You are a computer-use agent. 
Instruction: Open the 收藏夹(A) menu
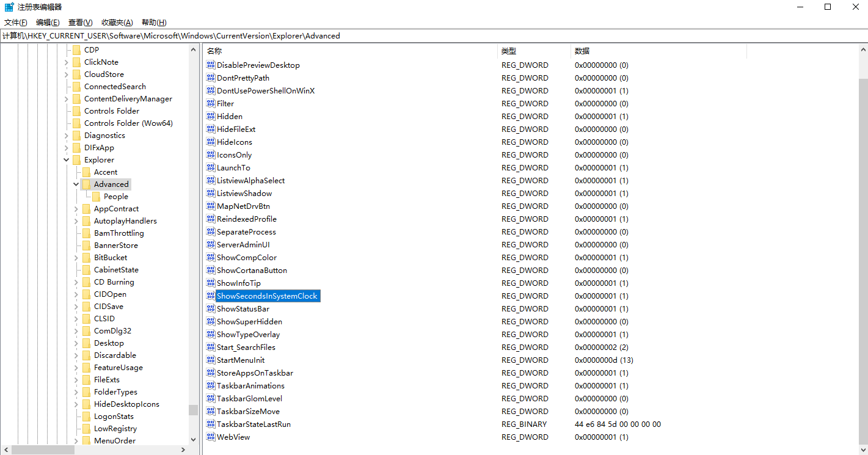pyautogui.click(x=117, y=23)
